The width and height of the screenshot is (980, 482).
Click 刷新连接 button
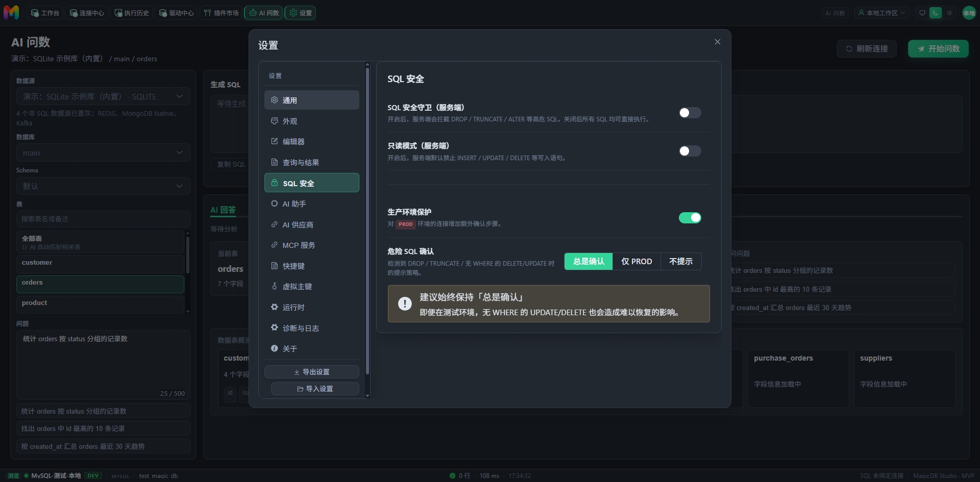click(x=867, y=48)
